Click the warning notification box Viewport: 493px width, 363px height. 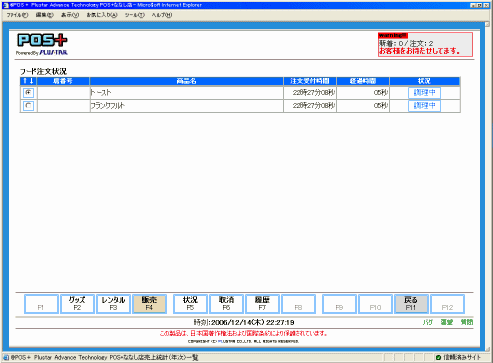point(425,44)
